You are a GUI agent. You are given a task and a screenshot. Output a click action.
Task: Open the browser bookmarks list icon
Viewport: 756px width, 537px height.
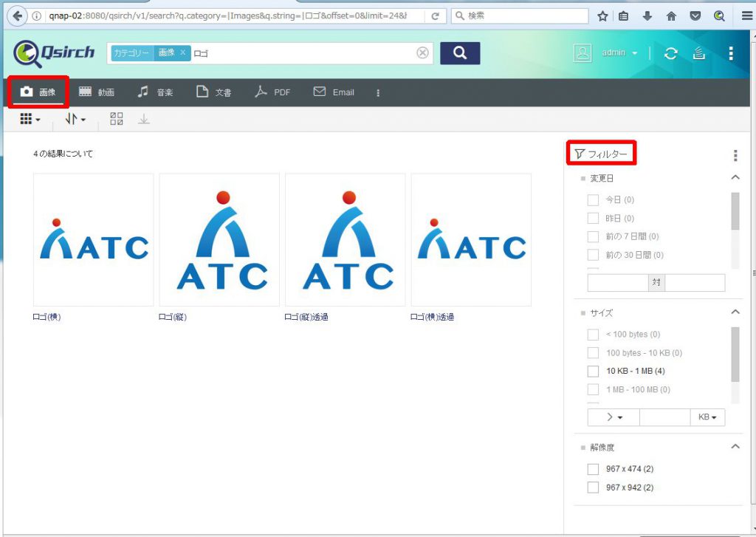pos(623,16)
